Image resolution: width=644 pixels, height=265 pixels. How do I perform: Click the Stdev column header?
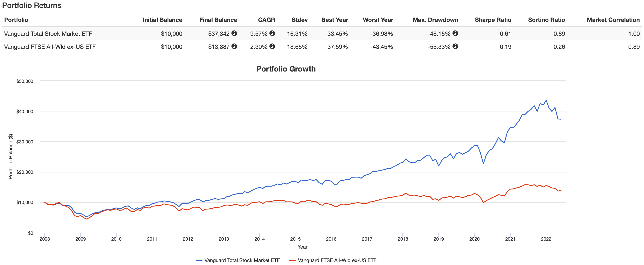tap(299, 20)
